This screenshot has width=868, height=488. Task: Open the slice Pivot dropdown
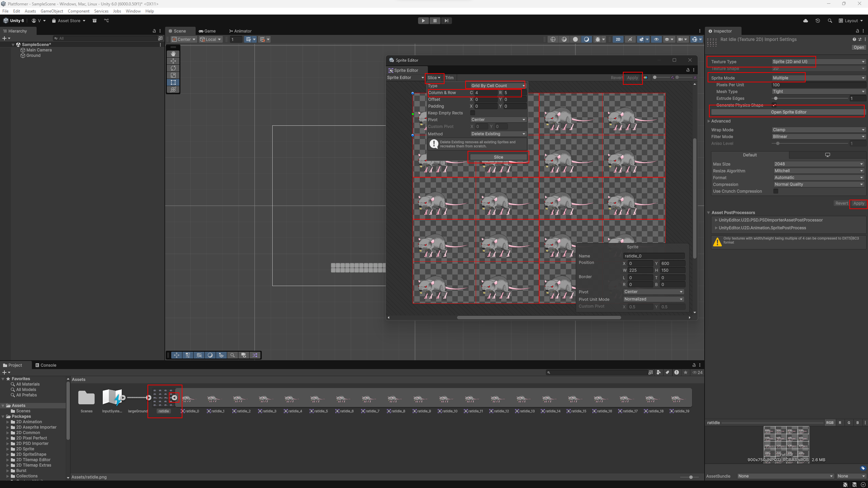pos(498,120)
